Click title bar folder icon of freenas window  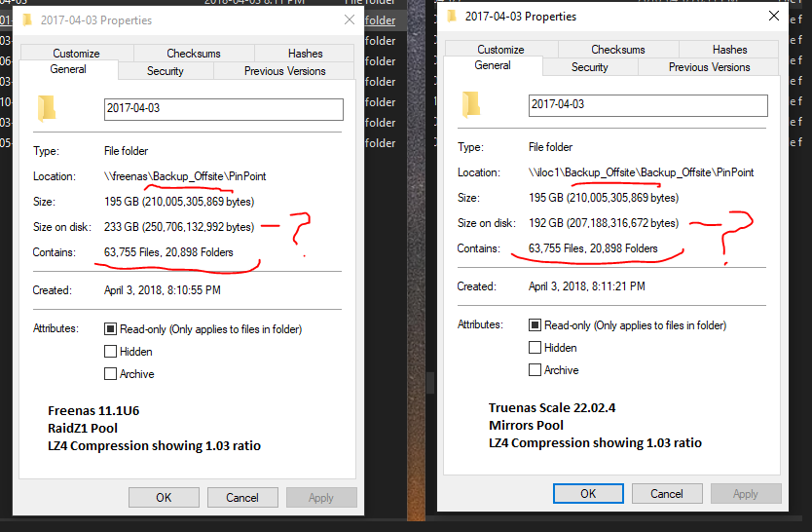27,20
